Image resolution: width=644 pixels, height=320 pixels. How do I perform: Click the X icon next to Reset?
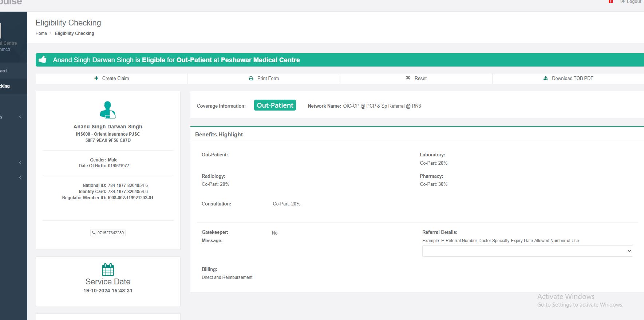tap(408, 78)
